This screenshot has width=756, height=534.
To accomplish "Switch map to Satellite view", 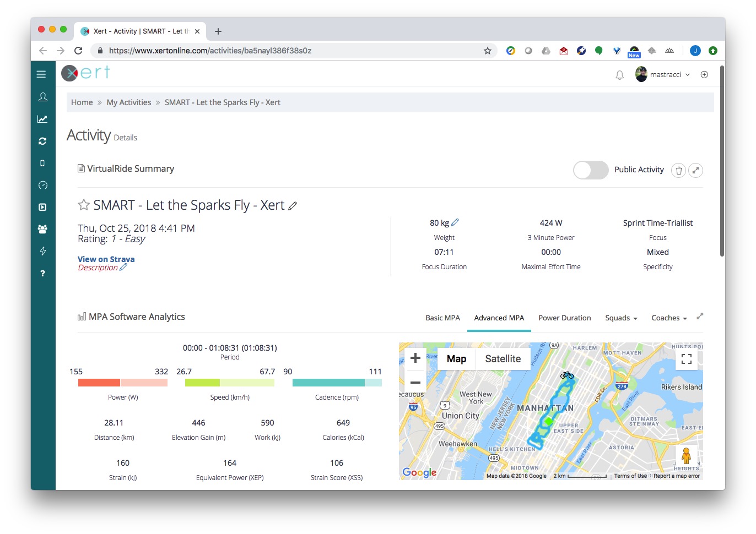I will click(503, 359).
